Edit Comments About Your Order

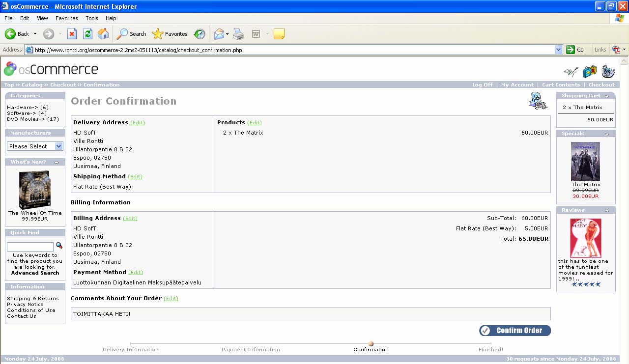pyautogui.click(x=171, y=299)
